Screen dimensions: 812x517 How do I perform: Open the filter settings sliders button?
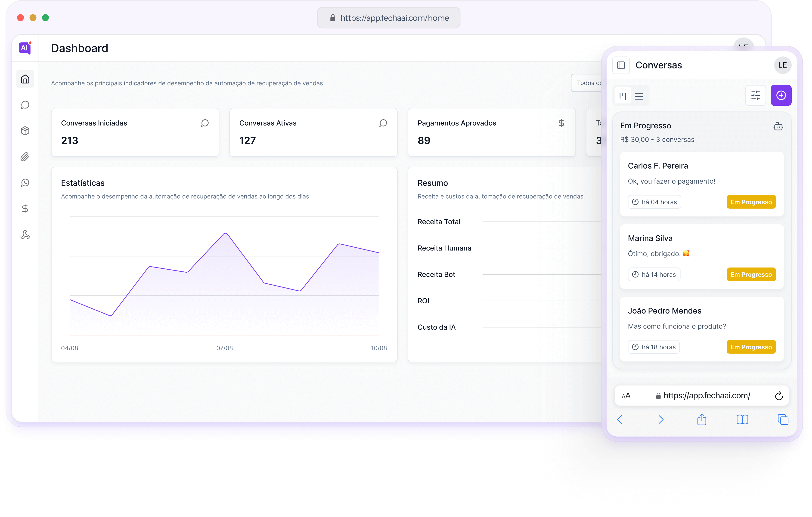(x=755, y=95)
